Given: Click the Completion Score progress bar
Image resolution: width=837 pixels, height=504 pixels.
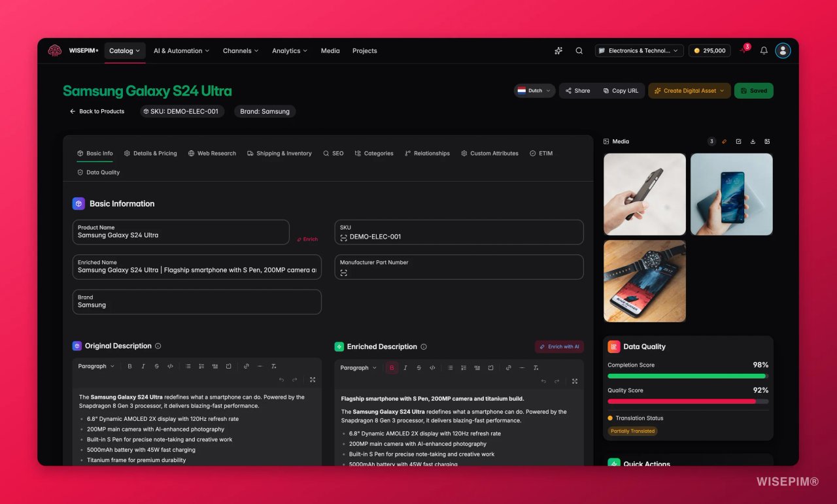Looking at the screenshot, I should 688,376.
